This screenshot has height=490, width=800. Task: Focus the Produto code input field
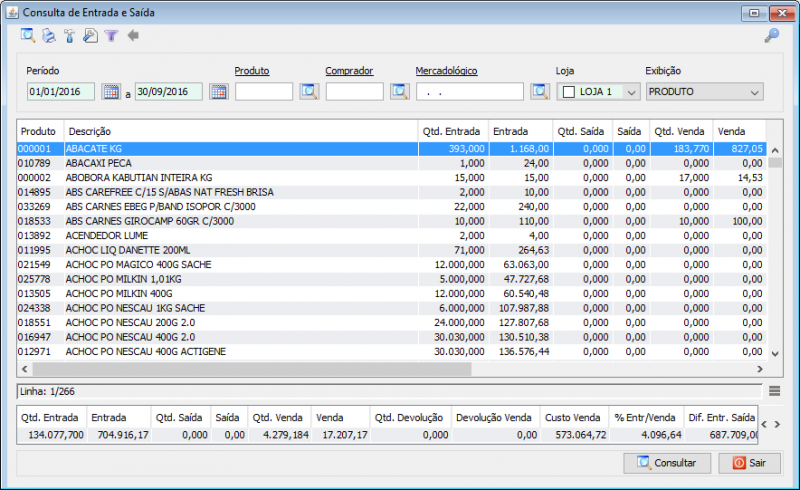point(264,92)
